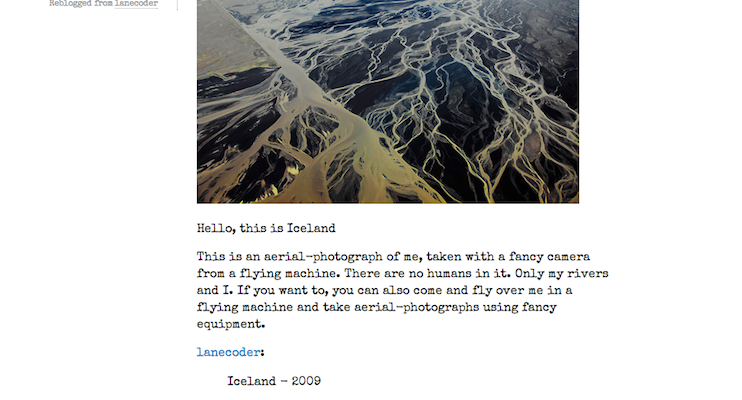Click the 'Reblogged from' label text
The image size is (742, 400).
click(x=81, y=3)
